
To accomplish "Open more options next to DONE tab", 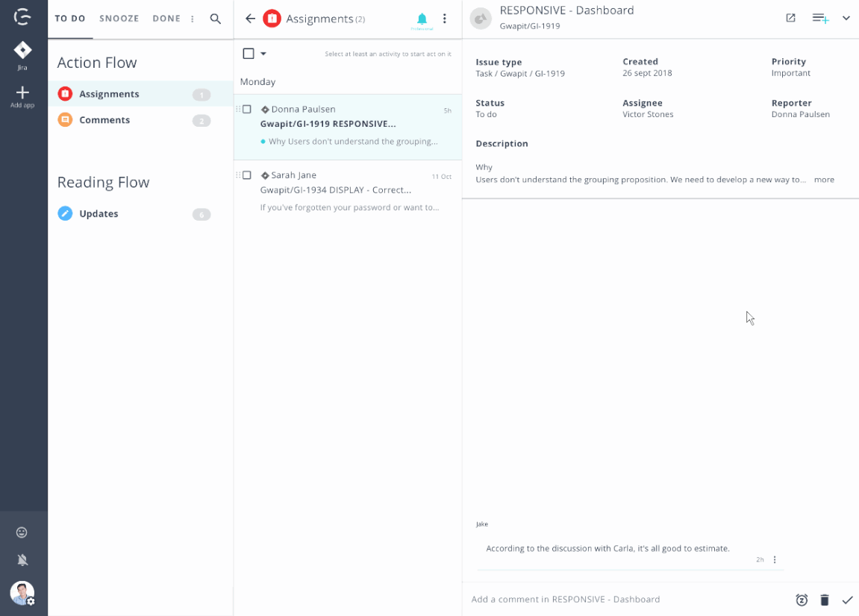I will 193,19.
